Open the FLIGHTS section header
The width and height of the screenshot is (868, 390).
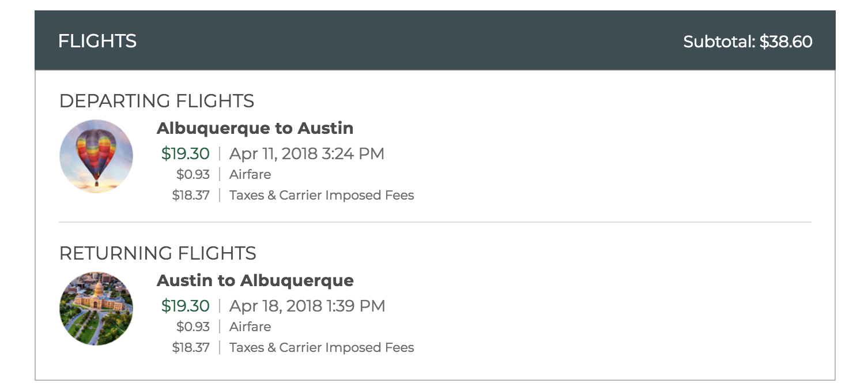click(x=97, y=41)
